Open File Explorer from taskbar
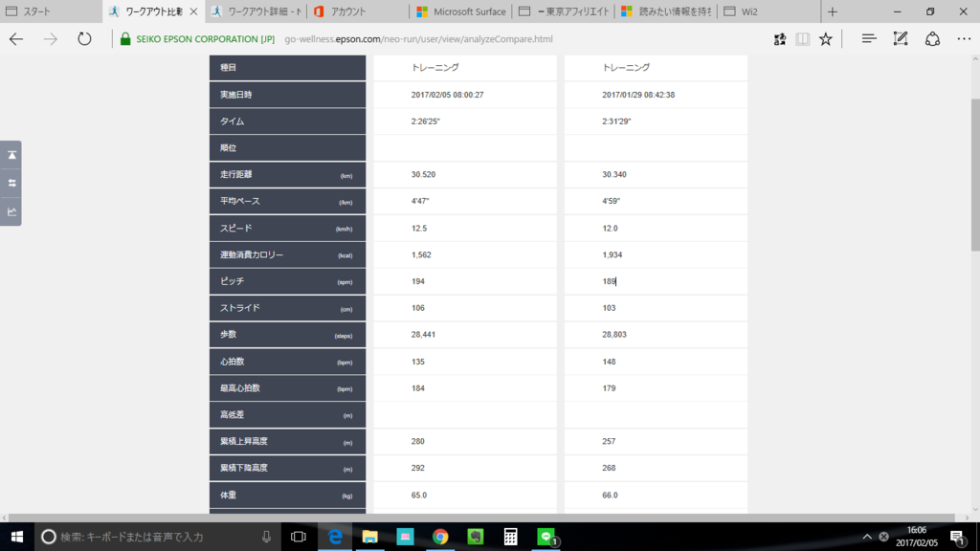The image size is (980, 551). pyautogui.click(x=370, y=537)
